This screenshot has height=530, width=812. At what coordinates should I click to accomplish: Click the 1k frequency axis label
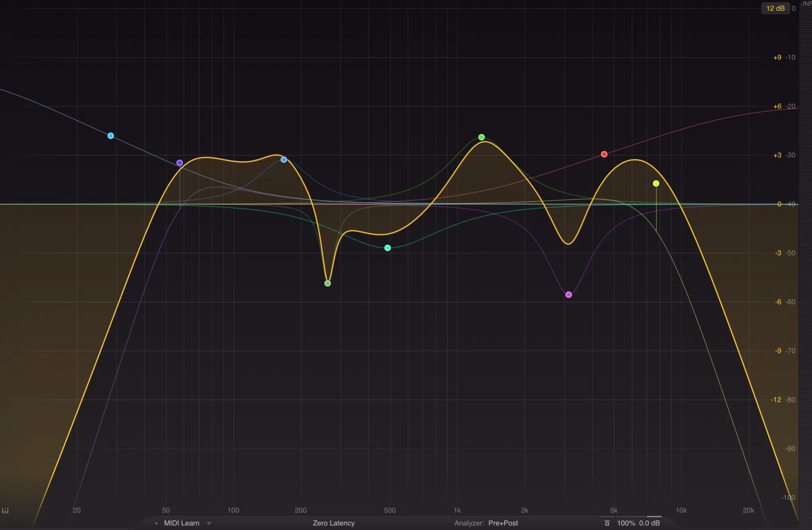click(x=457, y=511)
